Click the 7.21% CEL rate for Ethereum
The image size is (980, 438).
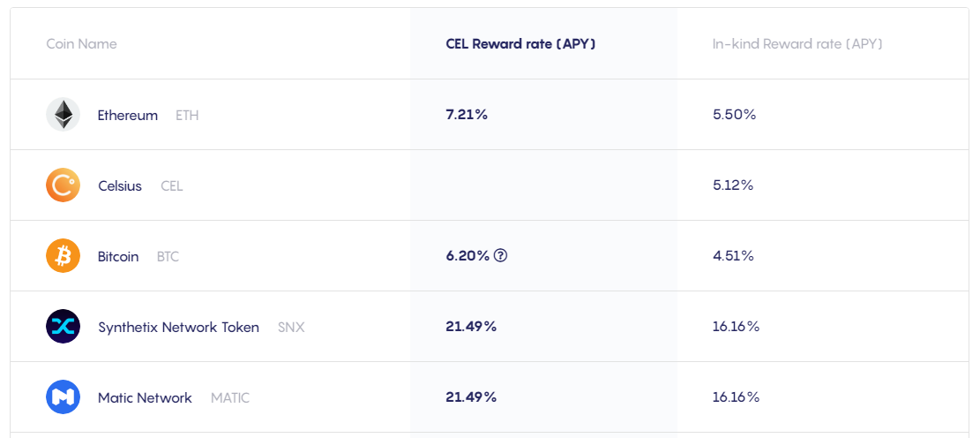[x=467, y=115]
